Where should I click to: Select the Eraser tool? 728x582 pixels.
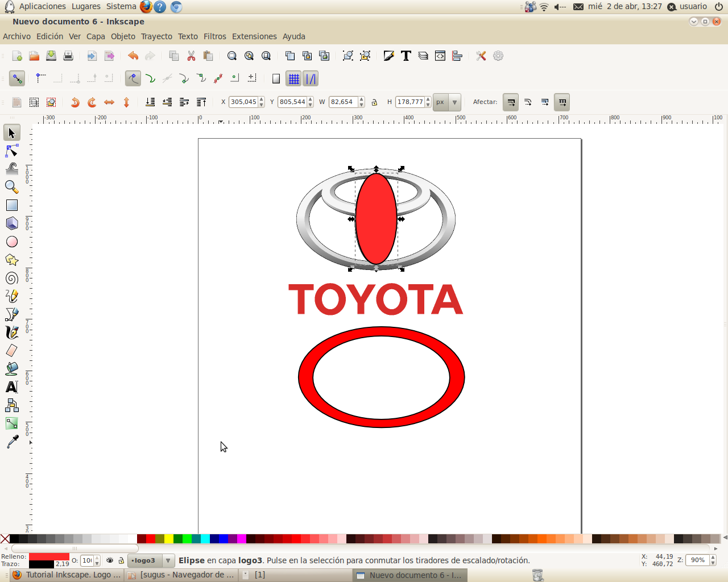pos(11,351)
